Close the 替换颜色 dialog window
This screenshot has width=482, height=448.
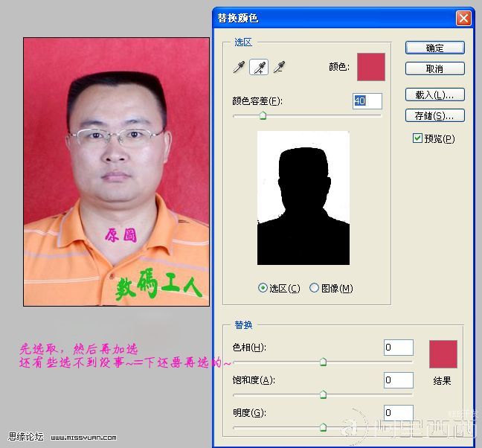tap(463, 19)
